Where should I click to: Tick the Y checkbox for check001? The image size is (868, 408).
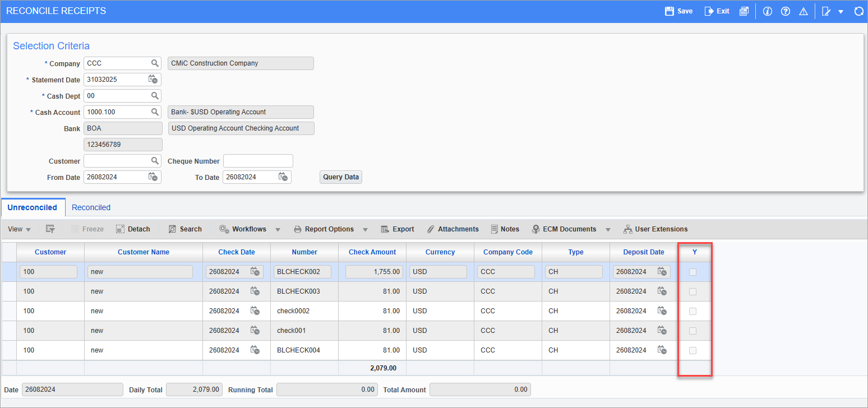pyautogui.click(x=692, y=331)
